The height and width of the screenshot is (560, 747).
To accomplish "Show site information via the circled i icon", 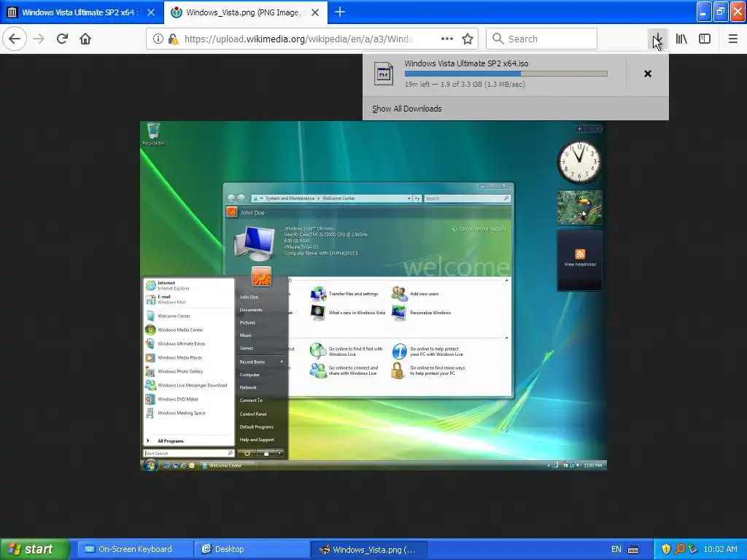I will coord(158,39).
